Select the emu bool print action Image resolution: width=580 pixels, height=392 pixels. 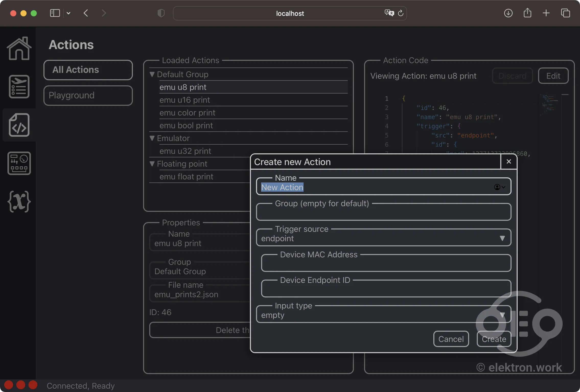(253, 125)
